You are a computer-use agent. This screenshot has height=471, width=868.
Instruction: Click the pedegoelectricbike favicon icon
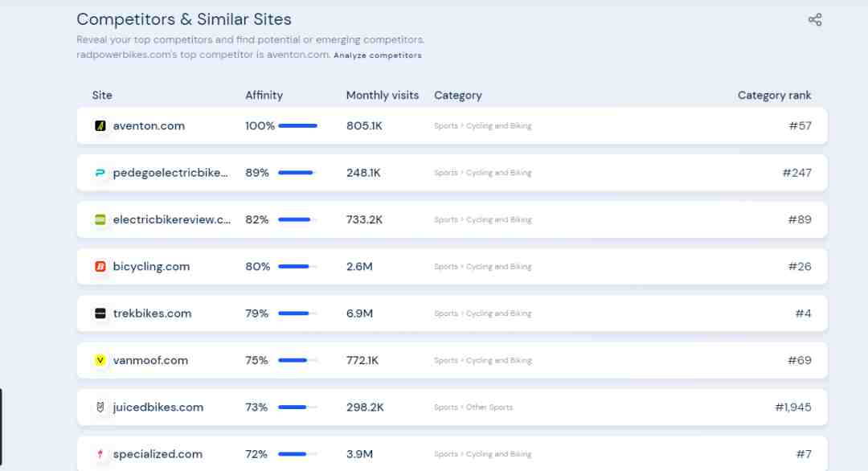pyautogui.click(x=100, y=173)
